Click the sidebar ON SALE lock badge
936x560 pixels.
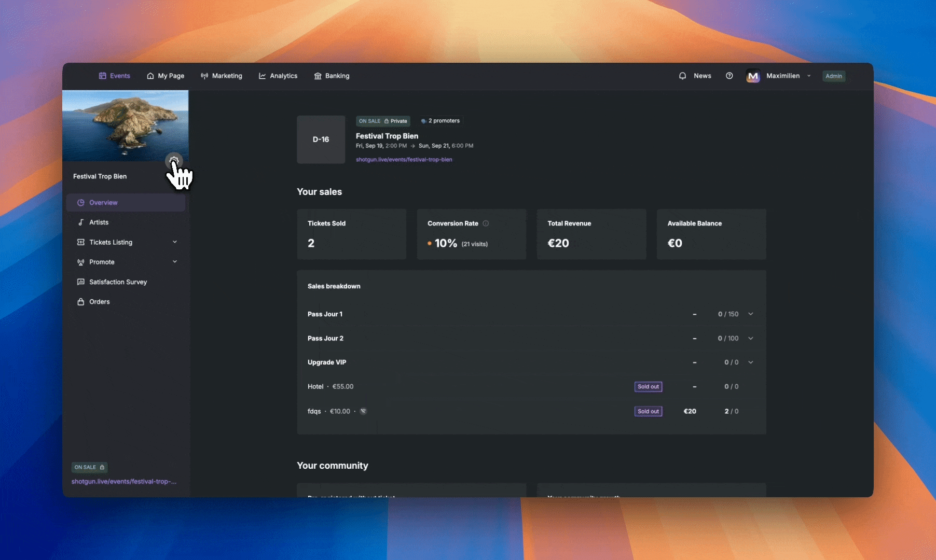coord(89,467)
